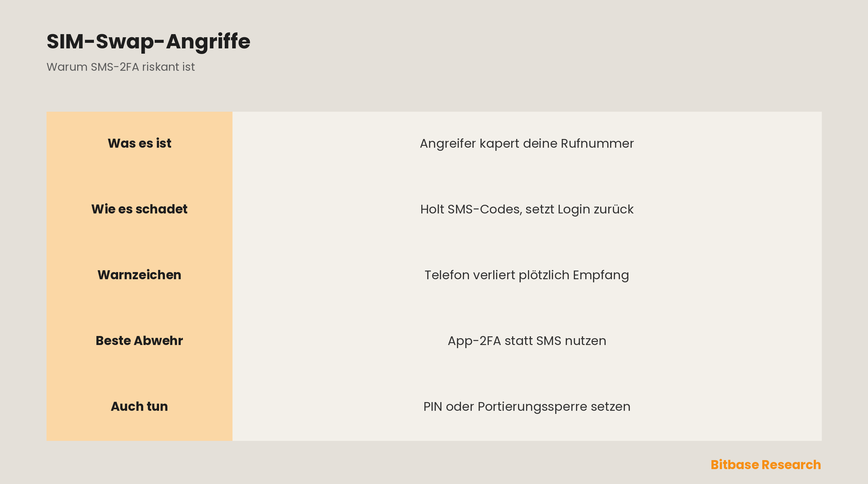Click the word App-2FA in Beste Abwehr row
Image resolution: width=868 pixels, height=484 pixels.
[474, 341]
